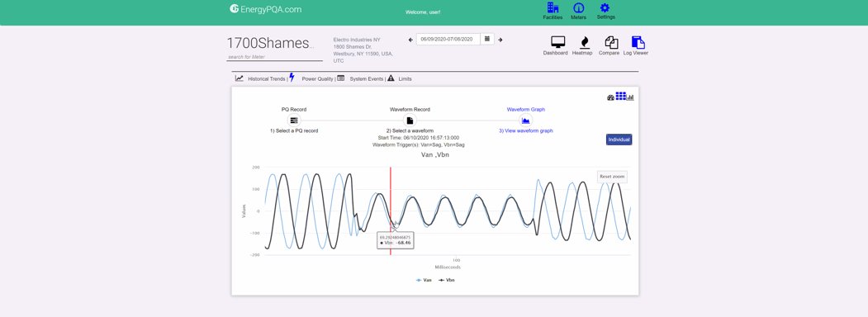Viewport: 868px width, 317px height.
Task: Click the 'Waveform Record' step label
Action: pos(410,110)
